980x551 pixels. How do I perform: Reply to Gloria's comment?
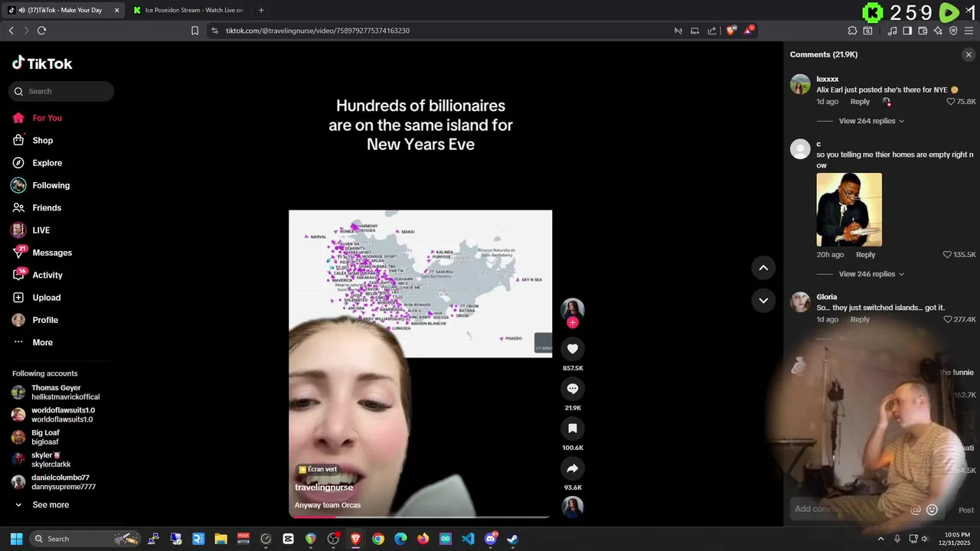pos(860,319)
